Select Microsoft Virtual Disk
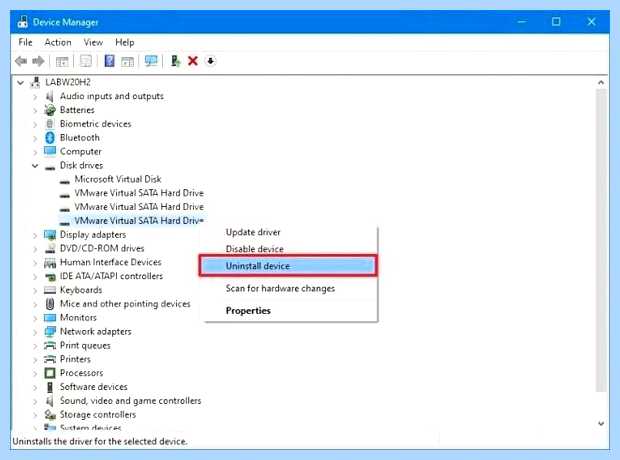Image resolution: width=620 pixels, height=460 pixels. (x=118, y=179)
